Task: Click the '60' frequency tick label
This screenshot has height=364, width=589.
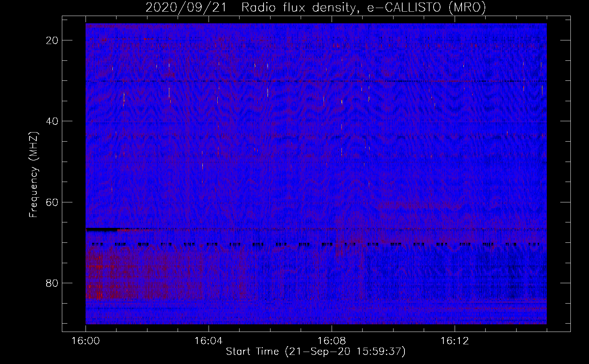Action: click(x=52, y=202)
